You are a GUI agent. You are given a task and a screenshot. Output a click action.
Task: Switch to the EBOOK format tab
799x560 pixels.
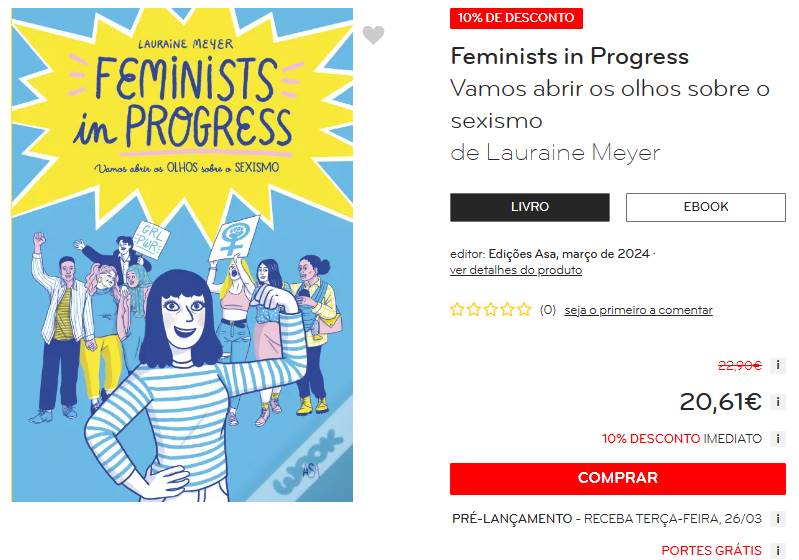[705, 207]
